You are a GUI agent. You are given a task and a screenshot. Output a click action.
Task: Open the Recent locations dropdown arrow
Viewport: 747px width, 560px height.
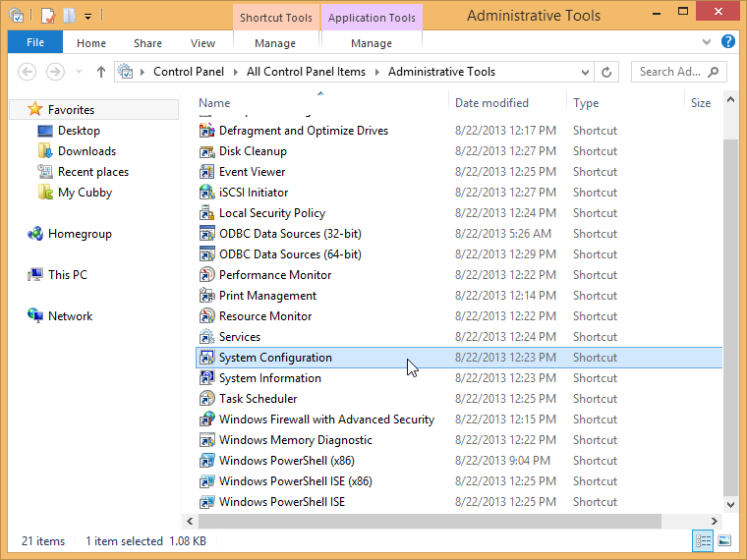coord(79,72)
